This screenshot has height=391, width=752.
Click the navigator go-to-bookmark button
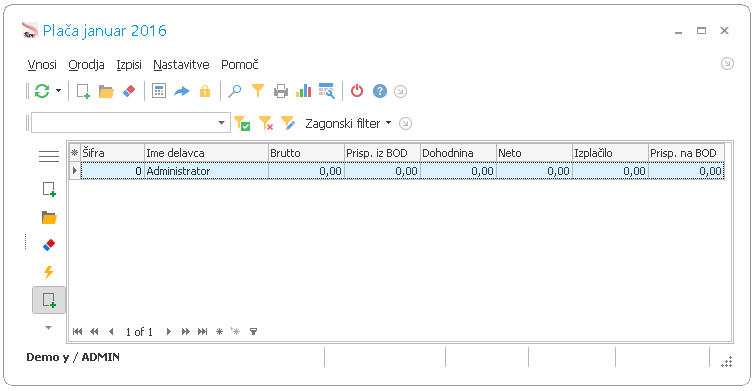click(x=235, y=332)
